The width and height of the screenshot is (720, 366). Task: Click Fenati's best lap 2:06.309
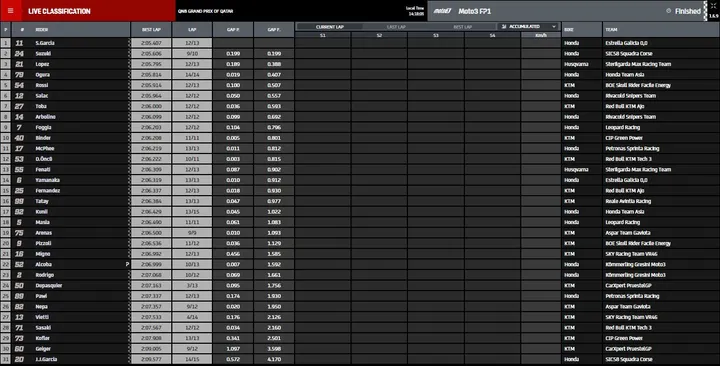(151, 169)
